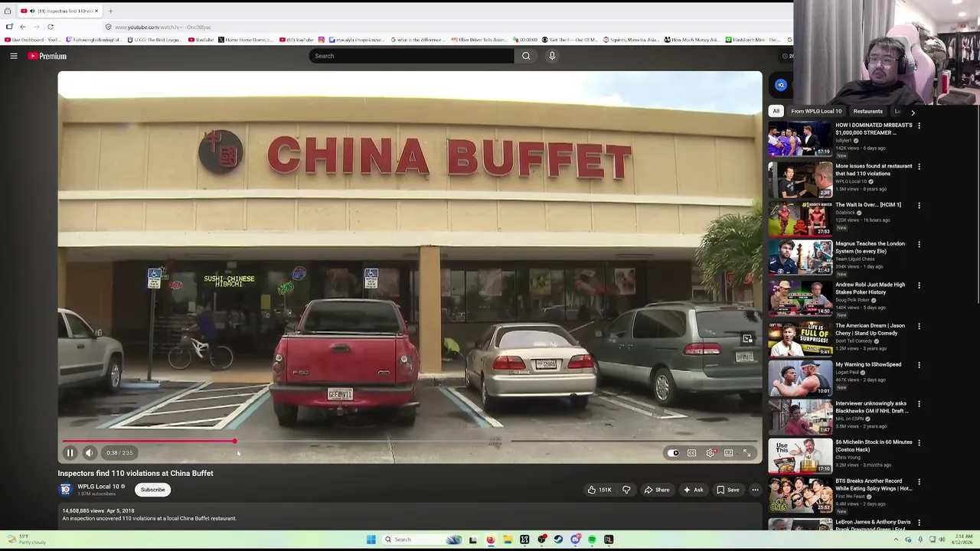Open The Wait Is Over HCIM thumbnail

click(800, 218)
